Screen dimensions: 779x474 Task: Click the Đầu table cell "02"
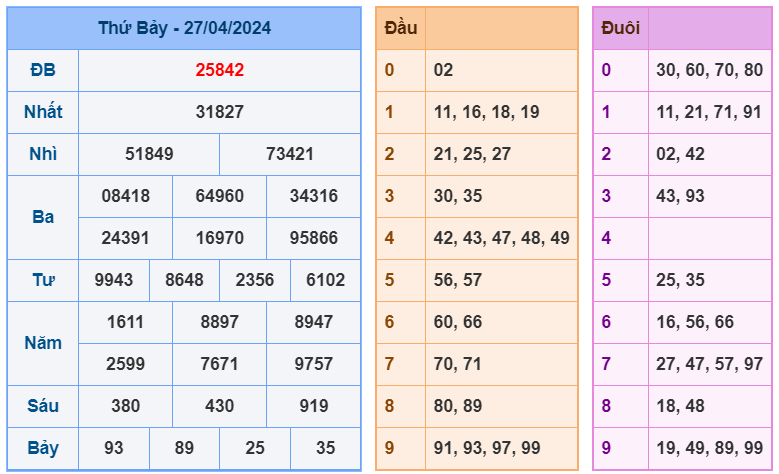pos(443,70)
